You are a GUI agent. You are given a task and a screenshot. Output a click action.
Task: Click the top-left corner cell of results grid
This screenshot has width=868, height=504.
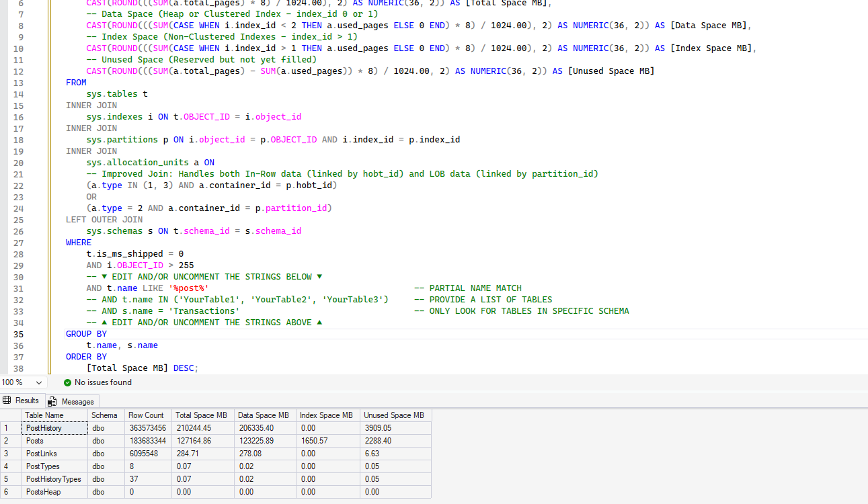pos(10,415)
